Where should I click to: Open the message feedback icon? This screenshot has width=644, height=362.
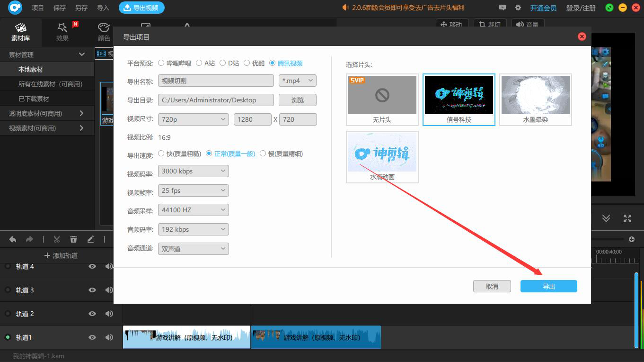pos(503,8)
